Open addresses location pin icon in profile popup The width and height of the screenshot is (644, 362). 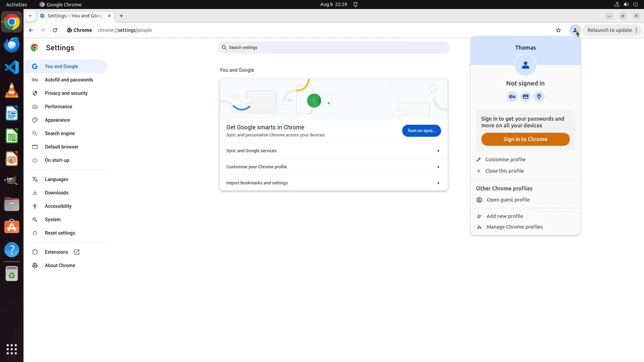point(539,97)
